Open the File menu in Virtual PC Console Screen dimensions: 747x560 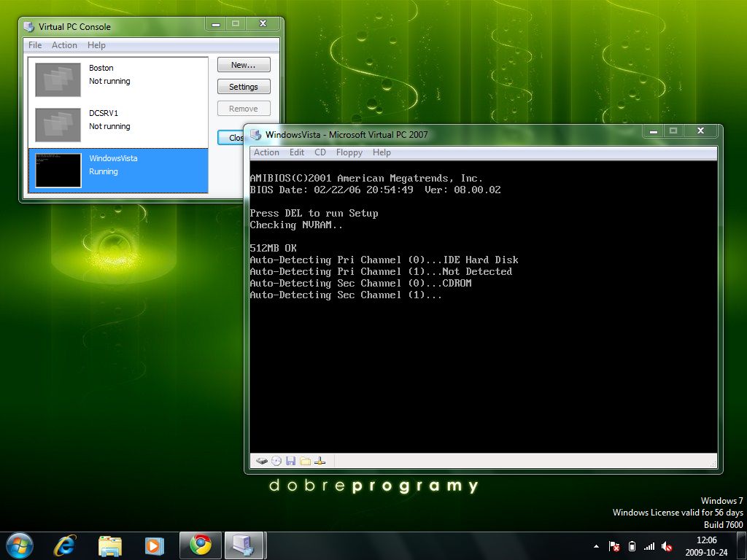click(x=35, y=45)
